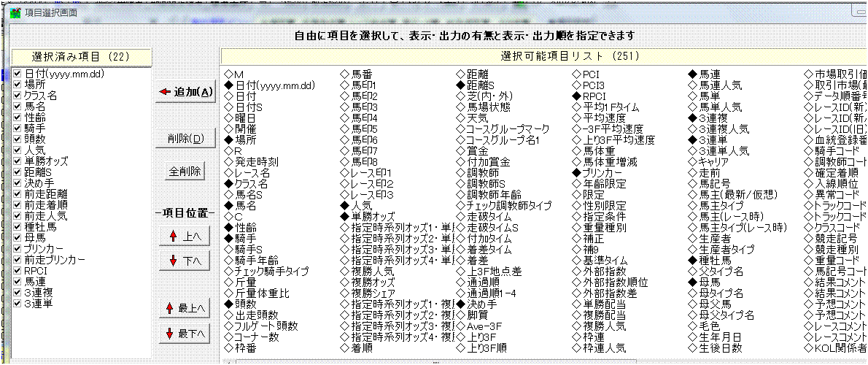Select チェック騎手タイプ item

click(x=266, y=272)
